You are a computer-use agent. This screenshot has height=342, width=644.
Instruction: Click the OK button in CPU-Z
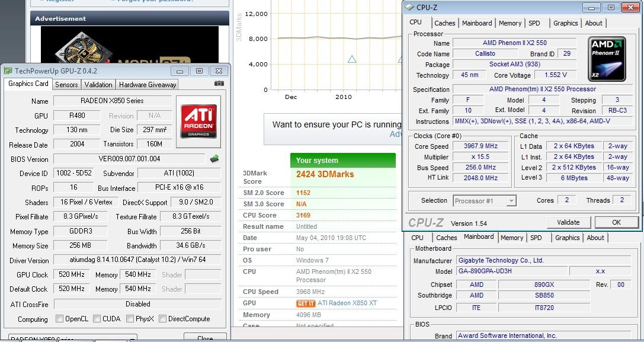617,222
